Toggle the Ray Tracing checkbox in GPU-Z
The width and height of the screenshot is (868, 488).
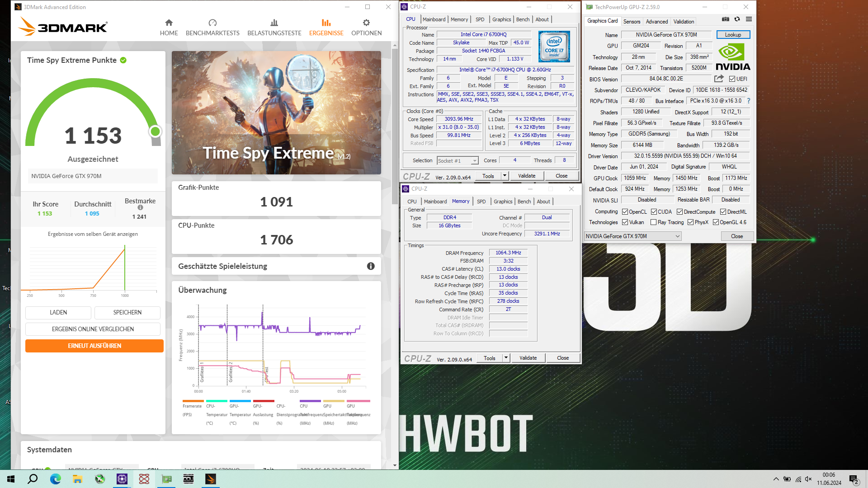coord(653,222)
